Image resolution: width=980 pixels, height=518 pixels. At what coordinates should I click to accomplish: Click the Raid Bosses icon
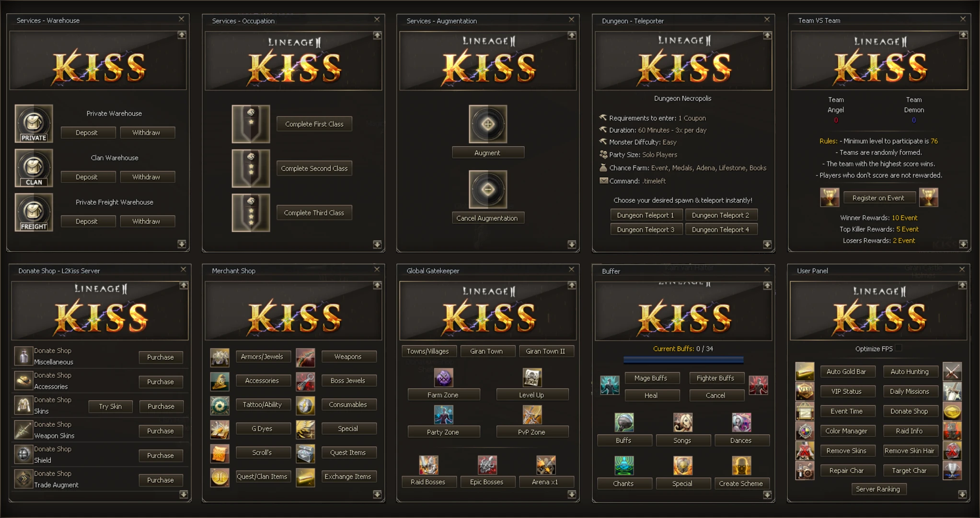(428, 465)
